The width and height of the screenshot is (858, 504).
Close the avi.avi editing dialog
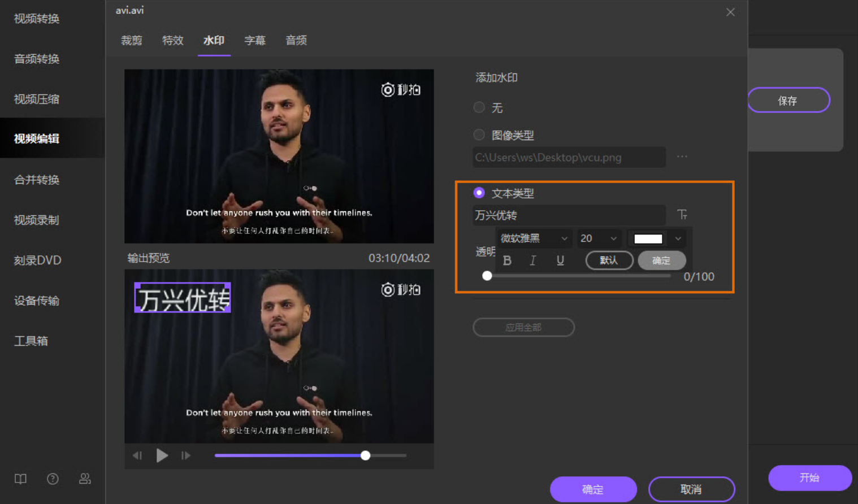[730, 12]
